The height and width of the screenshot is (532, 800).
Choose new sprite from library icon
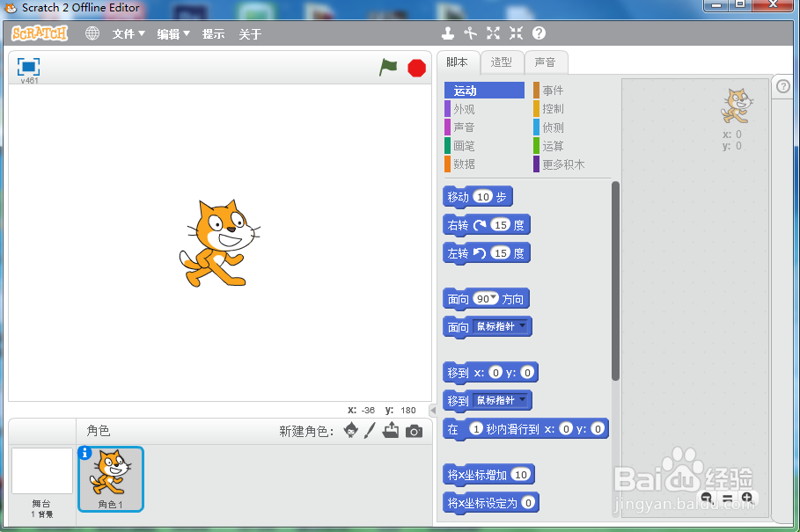[x=351, y=431]
